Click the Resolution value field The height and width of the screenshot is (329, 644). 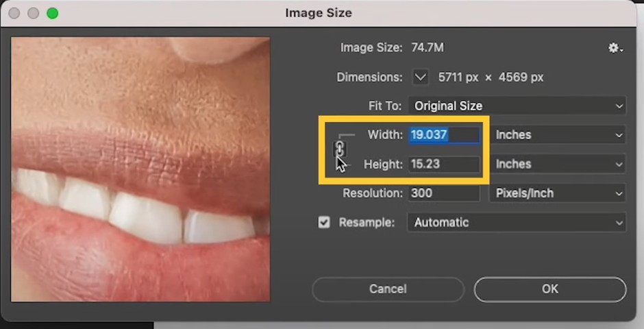tap(444, 193)
